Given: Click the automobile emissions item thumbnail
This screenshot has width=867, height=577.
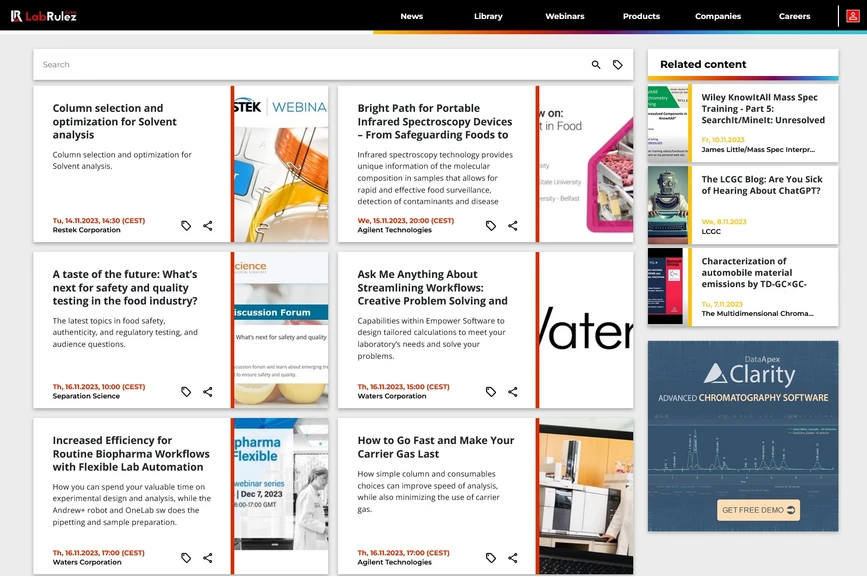Looking at the screenshot, I should [x=668, y=286].
